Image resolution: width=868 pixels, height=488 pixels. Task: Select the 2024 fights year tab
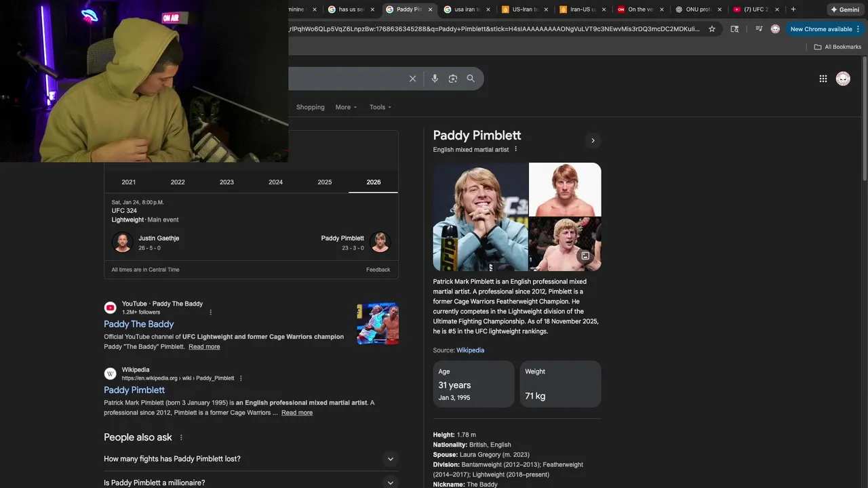275,182
